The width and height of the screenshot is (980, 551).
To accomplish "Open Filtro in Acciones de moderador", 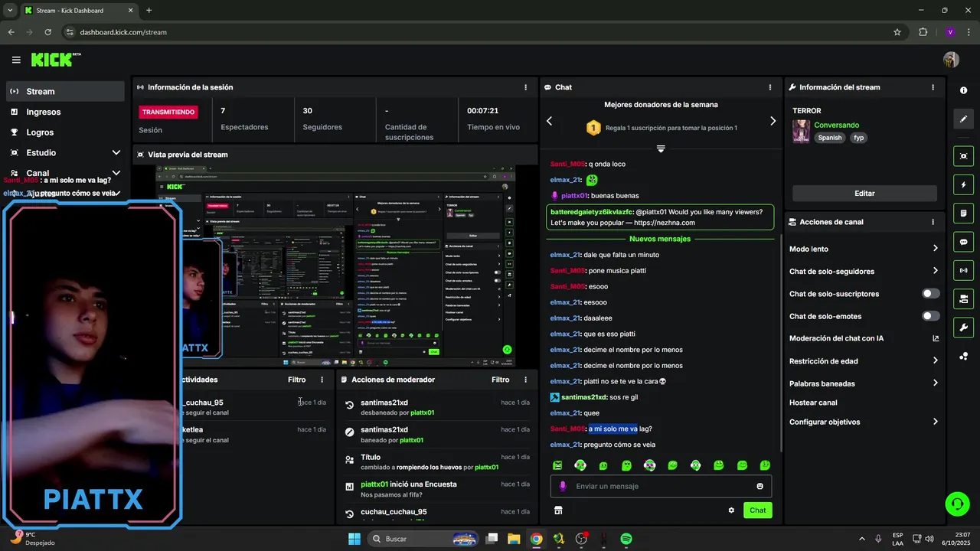I will [500, 380].
